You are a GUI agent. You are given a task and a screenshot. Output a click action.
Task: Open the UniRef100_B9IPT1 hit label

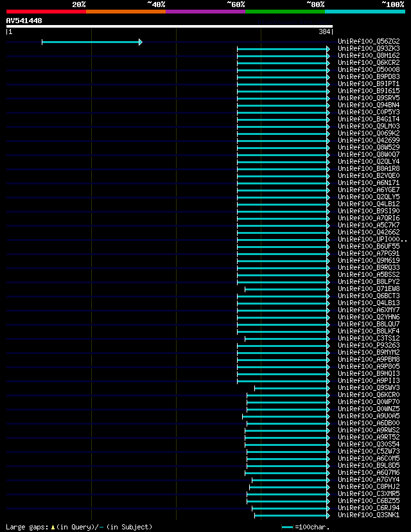click(369, 84)
